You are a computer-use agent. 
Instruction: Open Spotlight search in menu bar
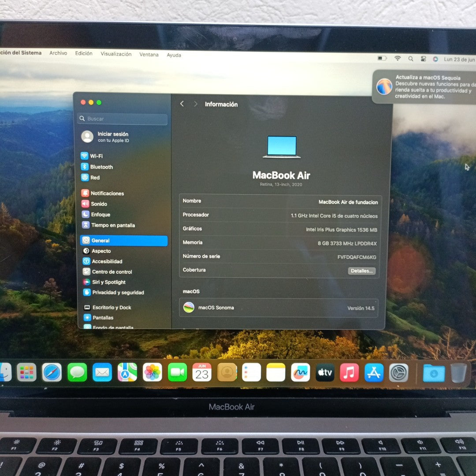[410, 59]
